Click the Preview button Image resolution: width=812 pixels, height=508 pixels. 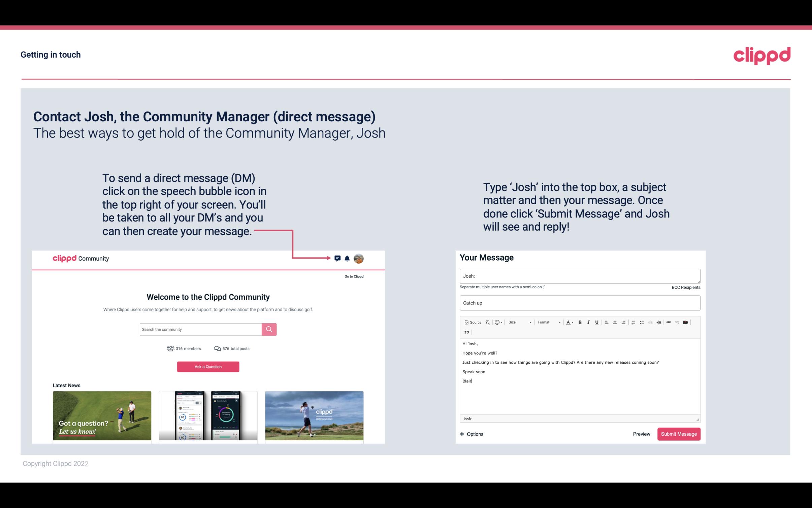[x=641, y=434]
